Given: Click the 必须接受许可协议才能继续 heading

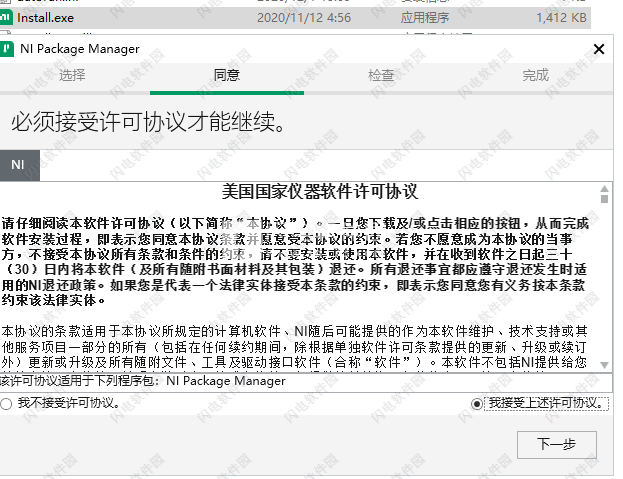Looking at the screenshot, I should 147,122.
